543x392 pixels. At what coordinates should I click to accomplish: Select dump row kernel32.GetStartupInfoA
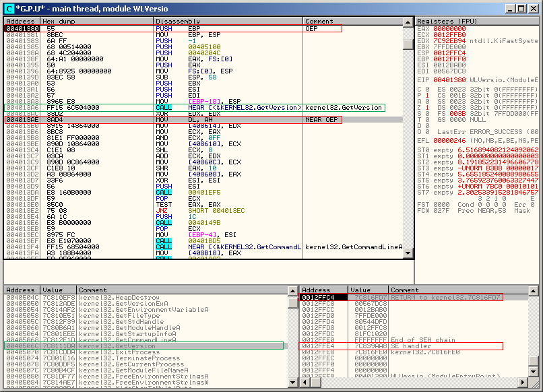(x=146, y=334)
